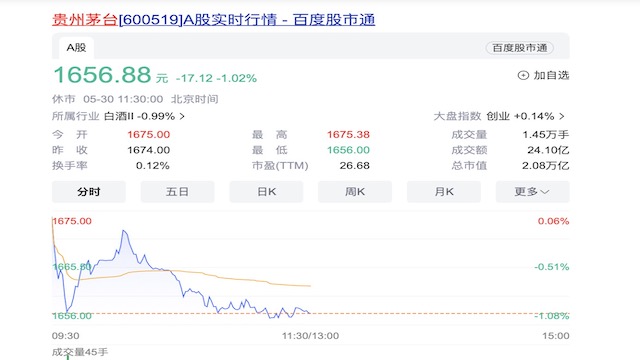The width and height of the screenshot is (640, 360).
Task: Switch to the 日K chart tab
Action: [266, 192]
